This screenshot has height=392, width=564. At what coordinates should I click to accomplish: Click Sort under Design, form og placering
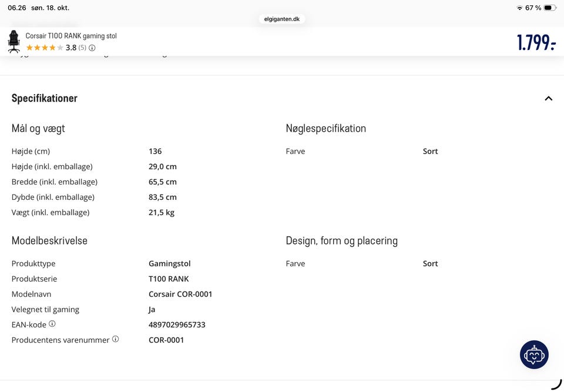(431, 263)
